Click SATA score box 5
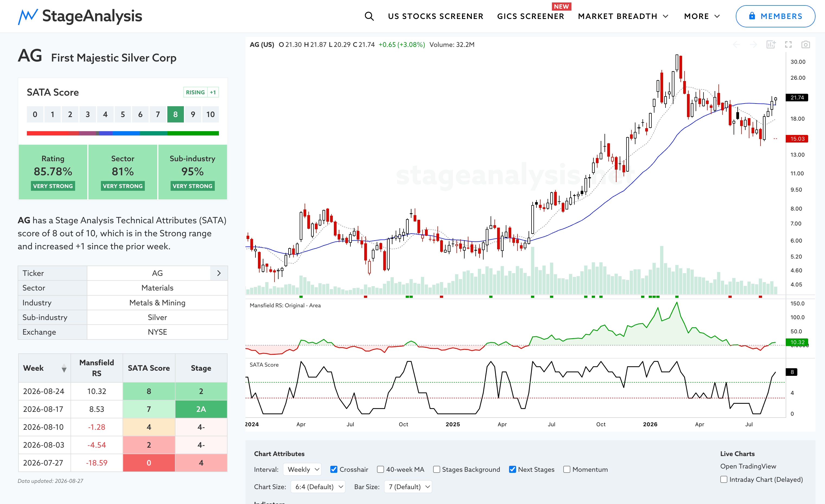This screenshot has width=825, height=504. pos(123,114)
